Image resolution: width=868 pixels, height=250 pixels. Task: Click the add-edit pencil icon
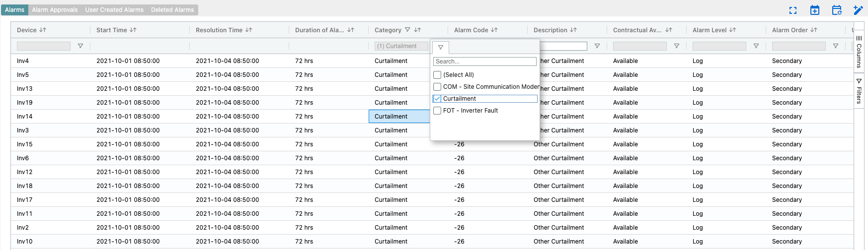click(858, 10)
